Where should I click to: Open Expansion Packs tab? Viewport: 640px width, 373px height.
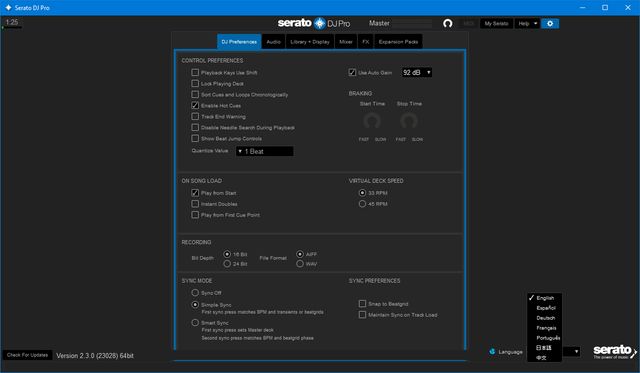[x=398, y=42]
